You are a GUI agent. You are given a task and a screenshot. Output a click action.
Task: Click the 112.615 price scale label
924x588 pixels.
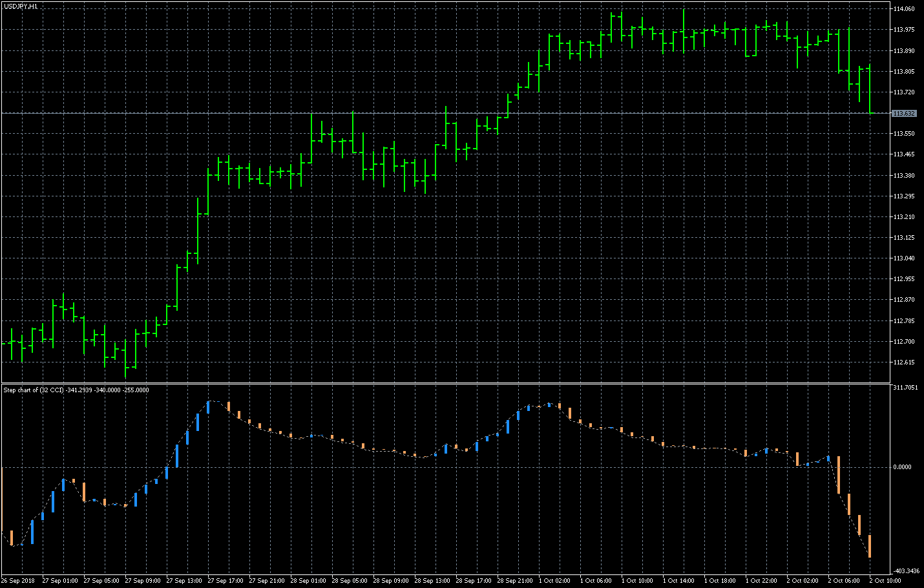click(903, 362)
